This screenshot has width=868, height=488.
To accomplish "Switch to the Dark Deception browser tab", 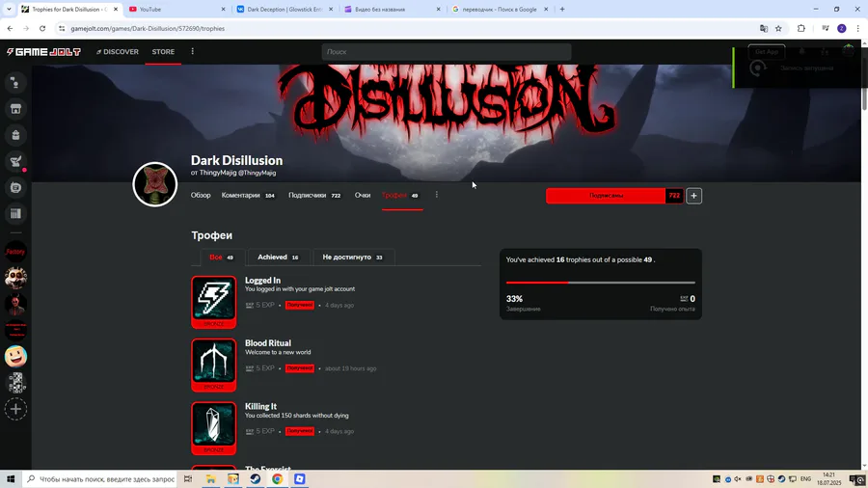I will [x=285, y=10].
